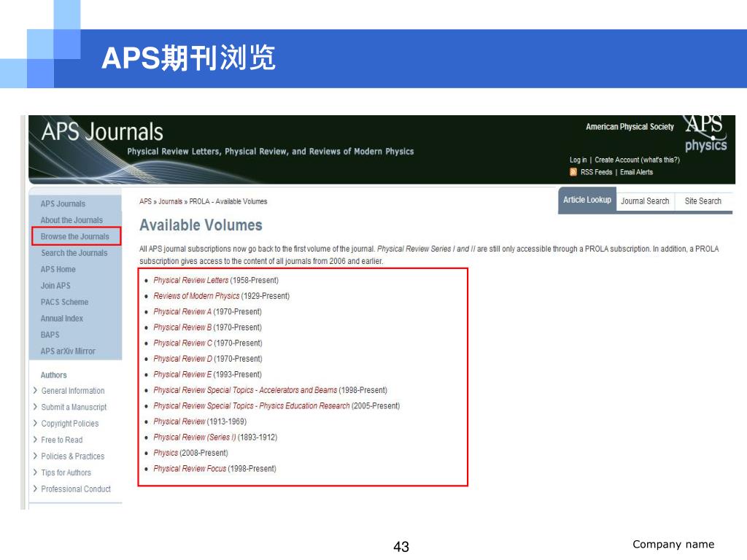Open Physical Review (Series I) link
747x560 pixels.
click(194, 437)
